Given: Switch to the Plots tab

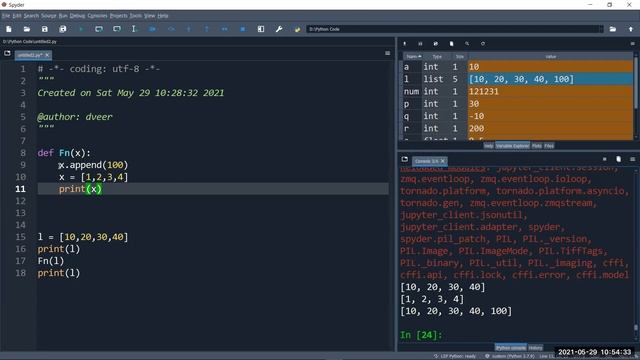Looking at the screenshot, I should click(537, 146).
